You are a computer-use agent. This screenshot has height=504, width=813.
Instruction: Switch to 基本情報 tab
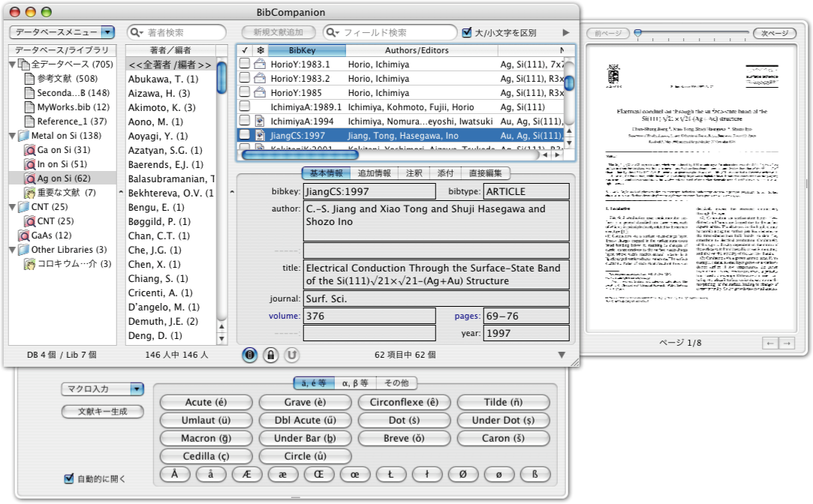326,173
